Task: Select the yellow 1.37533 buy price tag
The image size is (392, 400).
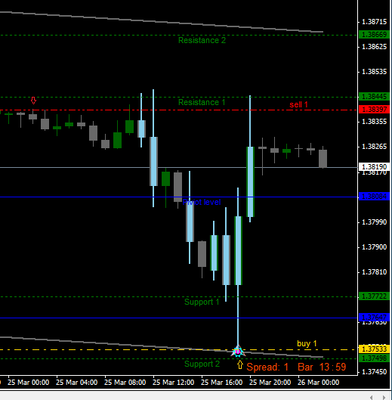Action: [375, 349]
